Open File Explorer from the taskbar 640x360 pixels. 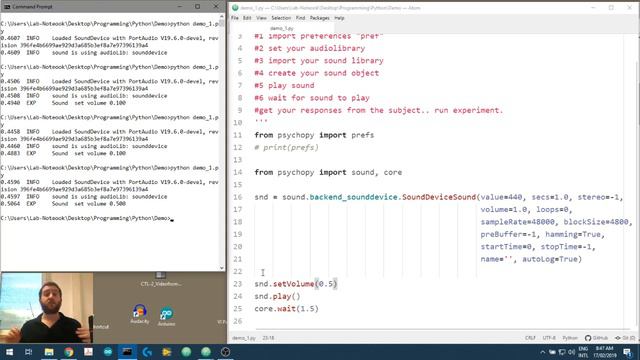[49, 352]
